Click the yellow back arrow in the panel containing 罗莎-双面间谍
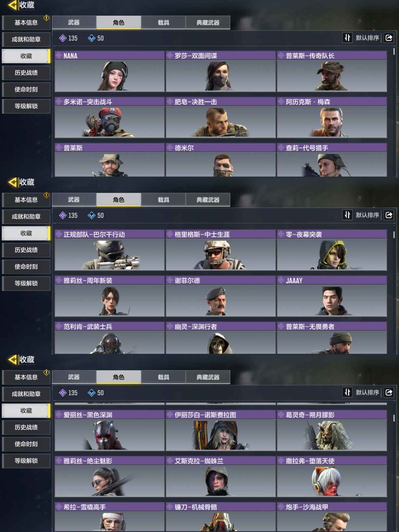Viewport: 399px width, 532px height. click(x=12, y=5)
